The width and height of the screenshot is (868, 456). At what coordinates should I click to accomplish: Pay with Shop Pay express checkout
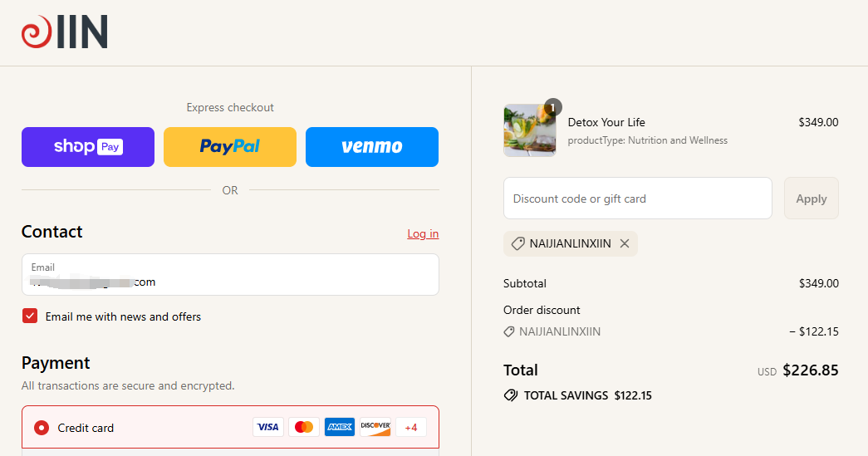[88, 147]
